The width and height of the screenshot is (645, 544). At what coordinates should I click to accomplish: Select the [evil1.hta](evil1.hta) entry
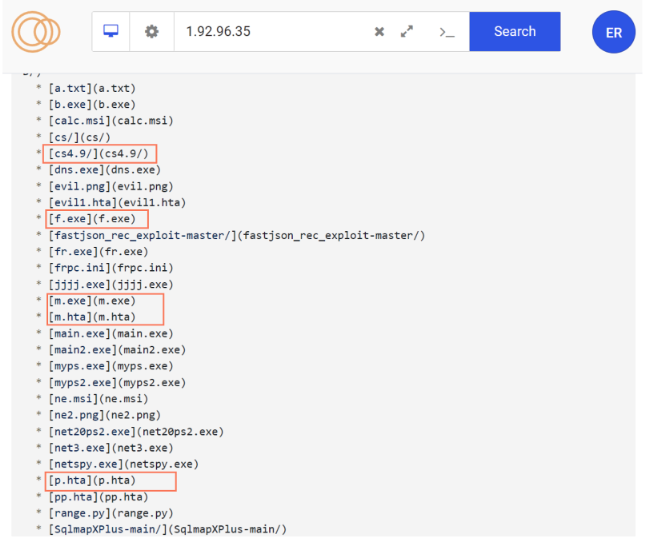click(x=117, y=202)
